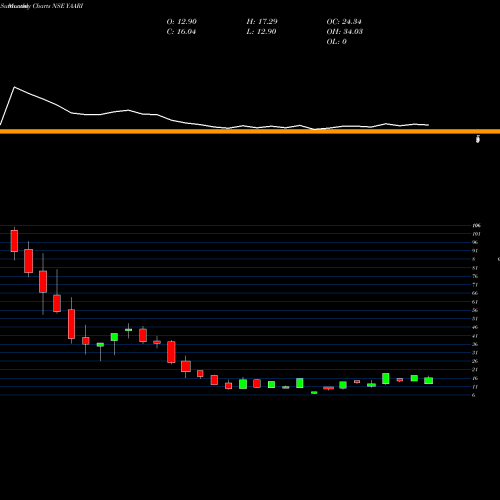Click the 96 price axis label
This screenshot has width=500, height=500.
(475, 242)
